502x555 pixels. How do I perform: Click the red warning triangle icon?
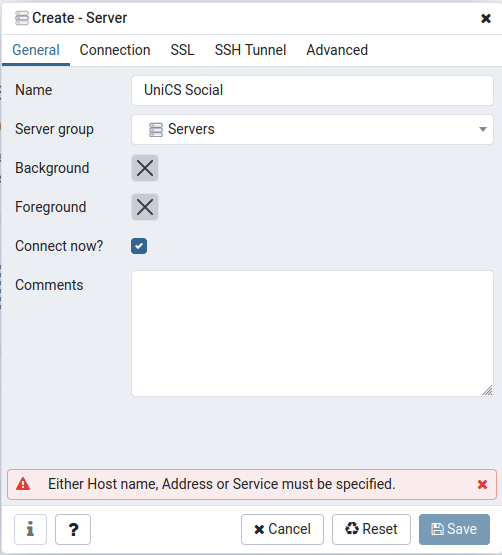pyautogui.click(x=23, y=484)
